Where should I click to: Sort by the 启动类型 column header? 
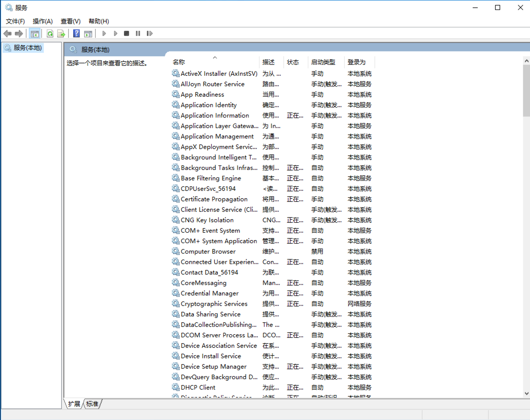click(x=323, y=62)
